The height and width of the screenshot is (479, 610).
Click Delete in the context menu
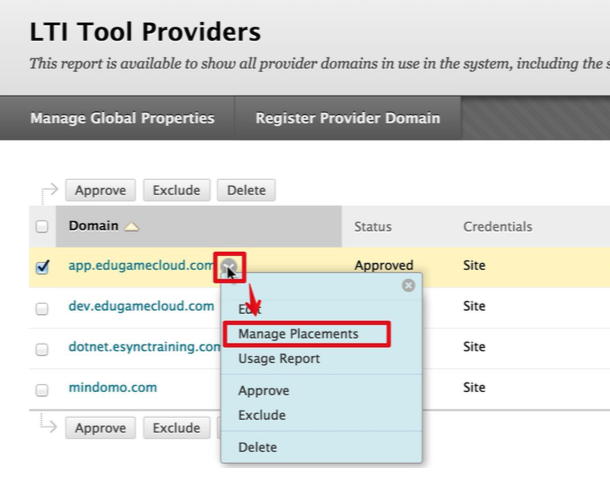(258, 447)
